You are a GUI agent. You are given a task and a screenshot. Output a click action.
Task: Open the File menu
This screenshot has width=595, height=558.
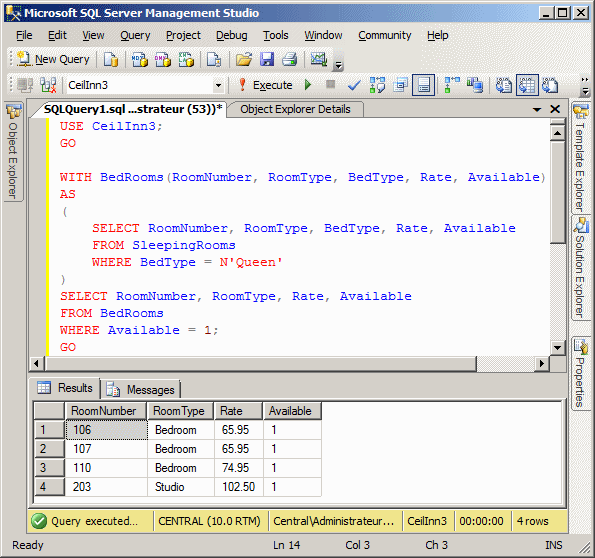(x=24, y=35)
